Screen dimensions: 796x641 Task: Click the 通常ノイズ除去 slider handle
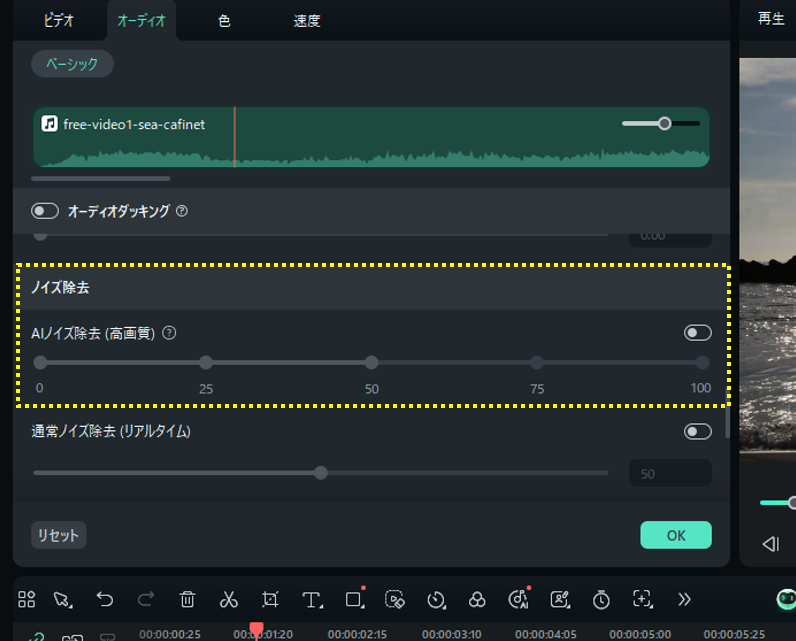point(321,473)
